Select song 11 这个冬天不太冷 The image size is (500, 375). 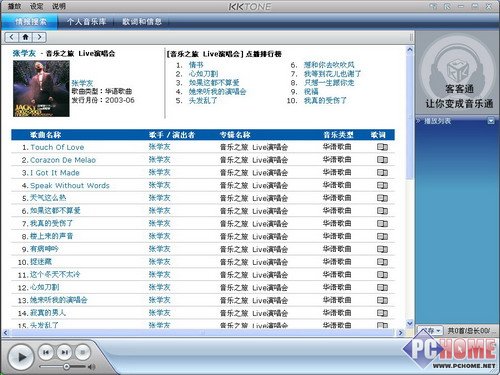55,275
